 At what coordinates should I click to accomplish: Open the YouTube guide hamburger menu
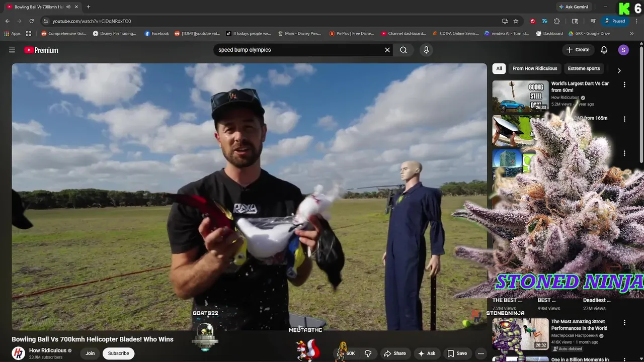point(12,50)
